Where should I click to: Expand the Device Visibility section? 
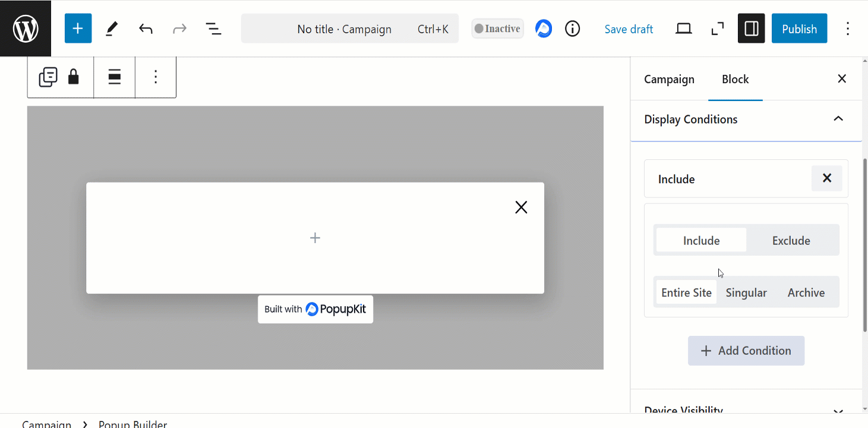tap(838, 411)
